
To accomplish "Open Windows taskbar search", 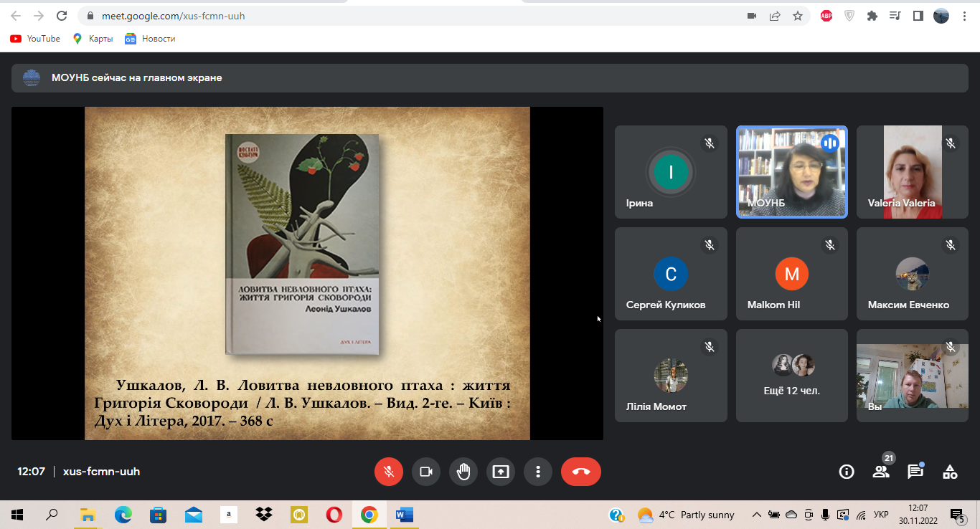I will tap(52, 515).
